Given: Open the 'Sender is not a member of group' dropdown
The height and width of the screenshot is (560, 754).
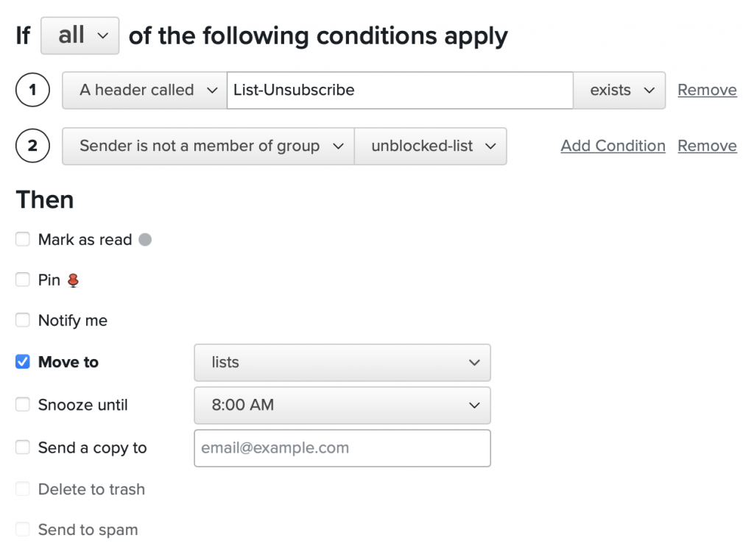Looking at the screenshot, I should (208, 146).
